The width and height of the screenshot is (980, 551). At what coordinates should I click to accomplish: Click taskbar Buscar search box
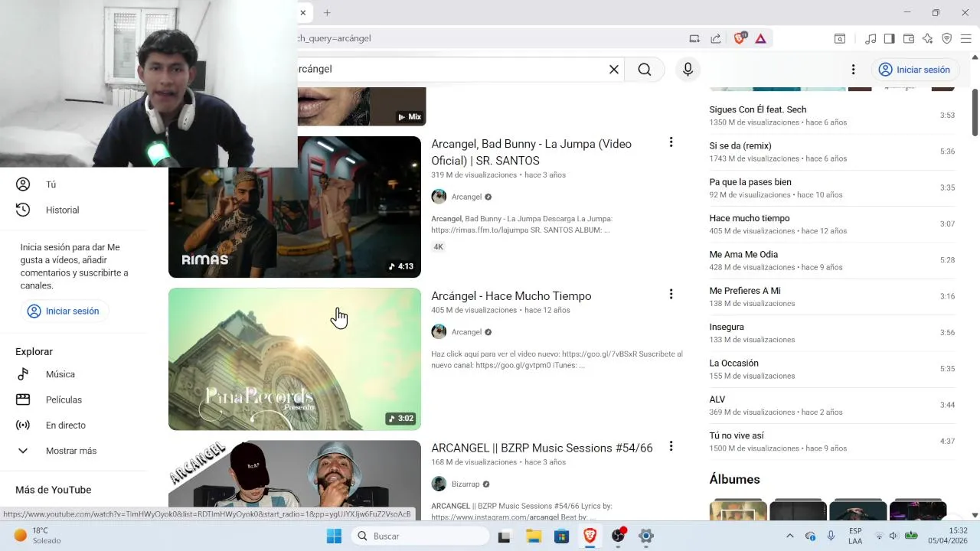tap(420, 536)
